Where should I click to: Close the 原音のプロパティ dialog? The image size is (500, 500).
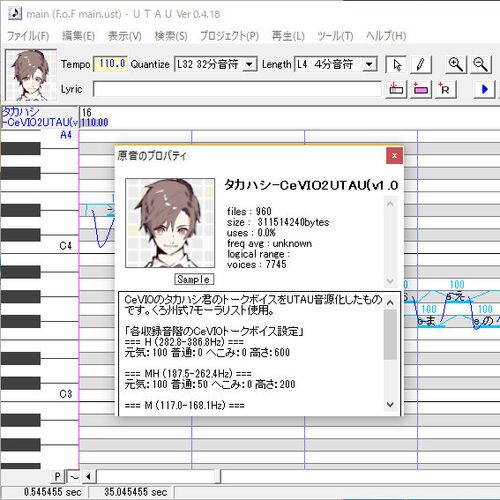pos(394,156)
